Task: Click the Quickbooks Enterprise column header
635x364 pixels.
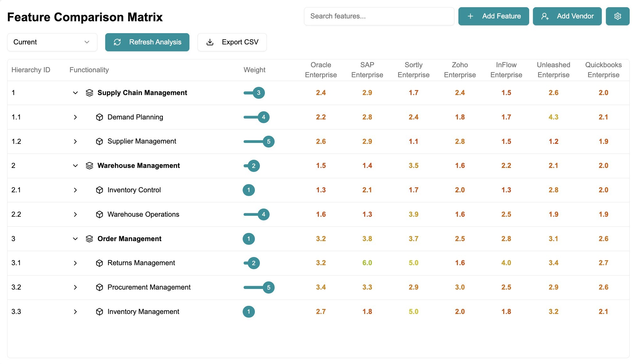Action: click(x=603, y=70)
